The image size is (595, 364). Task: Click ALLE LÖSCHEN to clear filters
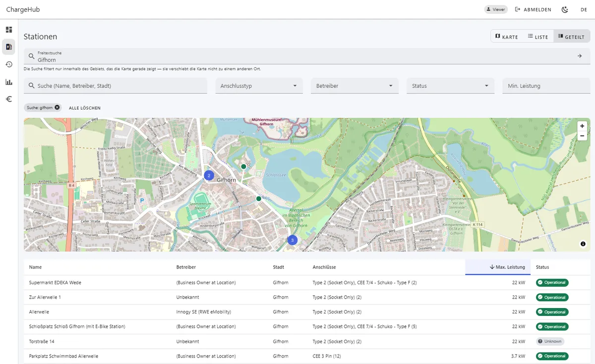pyautogui.click(x=85, y=107)
